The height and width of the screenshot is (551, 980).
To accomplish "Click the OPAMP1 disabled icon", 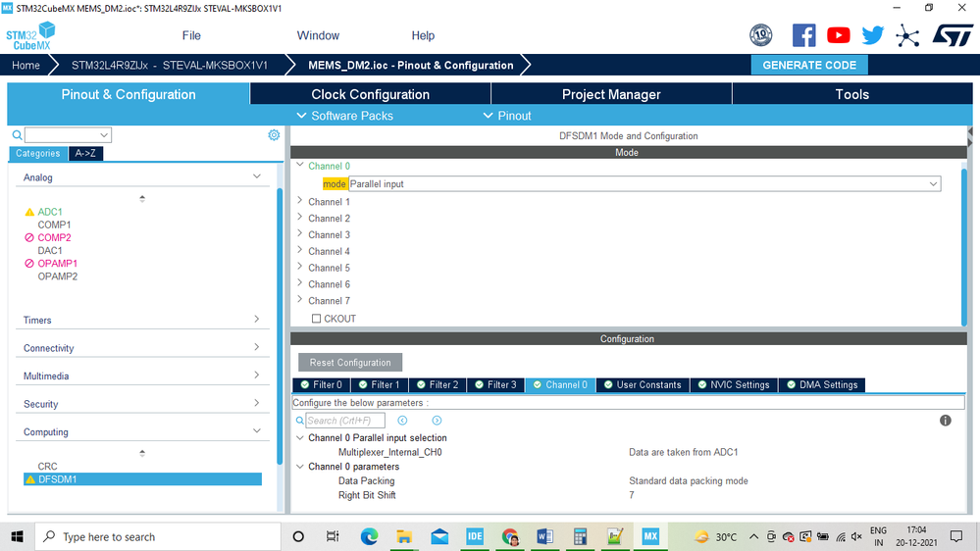I will 29,263.
